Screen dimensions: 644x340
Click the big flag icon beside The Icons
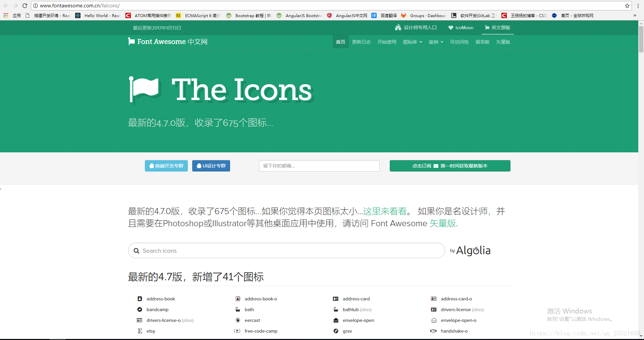click(x=144, y=89)
